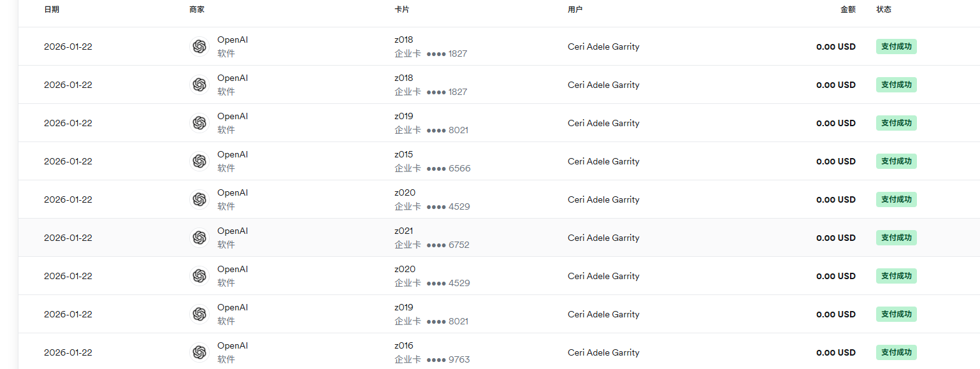Click the OpenAI logo in the second z018 row
The height and width of the screenshot is (369, 980).
pyautogui.click(x=199, y=85)
